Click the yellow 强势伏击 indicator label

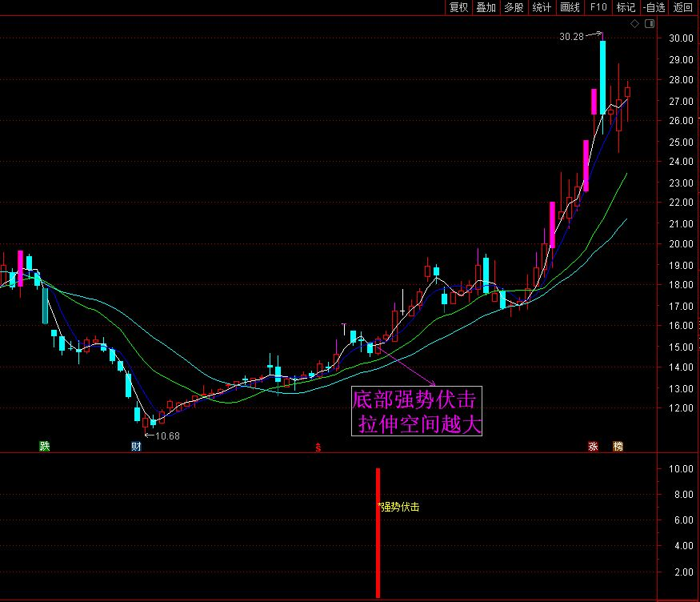pyautogui.click(x=399, y=507)
